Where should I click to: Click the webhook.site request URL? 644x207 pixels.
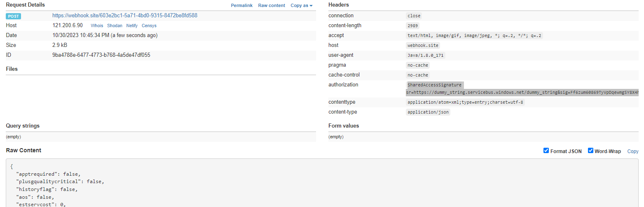pyautogui.click(x=125, y=16)
